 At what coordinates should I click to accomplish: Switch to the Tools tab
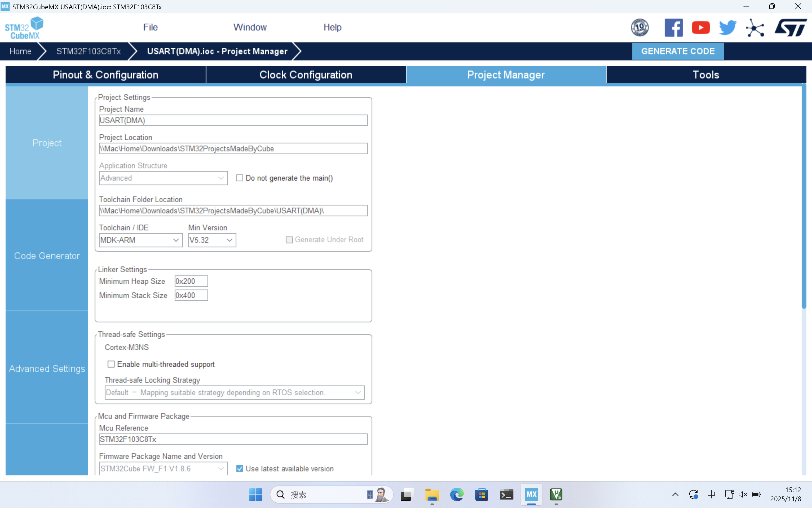point(706,75)
